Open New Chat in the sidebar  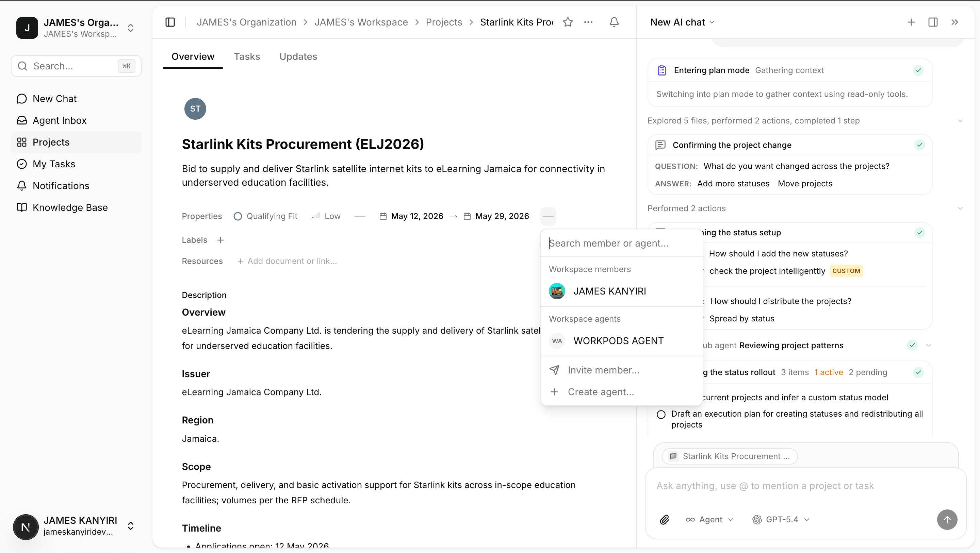point(76,99)
